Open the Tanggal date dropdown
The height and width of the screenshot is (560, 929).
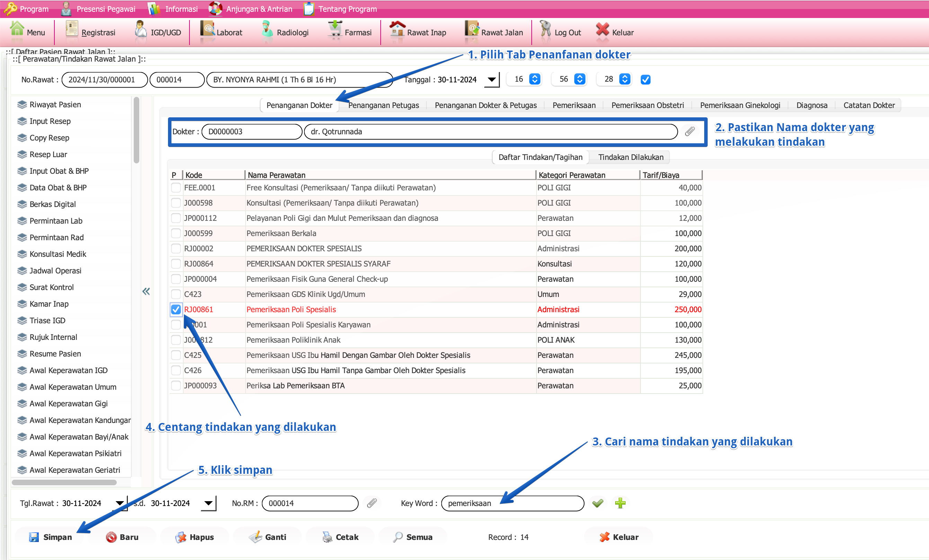pyautogui.click(x=492, y=80)
